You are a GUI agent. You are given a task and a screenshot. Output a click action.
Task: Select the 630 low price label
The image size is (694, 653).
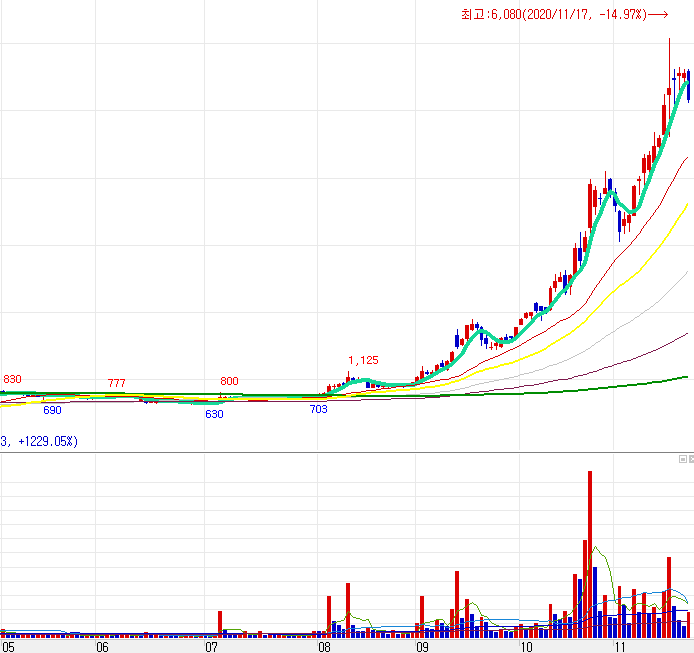pyautogui.click(x=214, y=414)
